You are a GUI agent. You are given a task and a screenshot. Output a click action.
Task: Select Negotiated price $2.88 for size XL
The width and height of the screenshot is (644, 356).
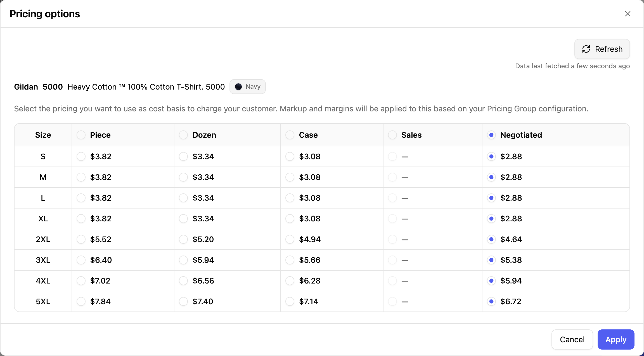[x=491, y=219]
